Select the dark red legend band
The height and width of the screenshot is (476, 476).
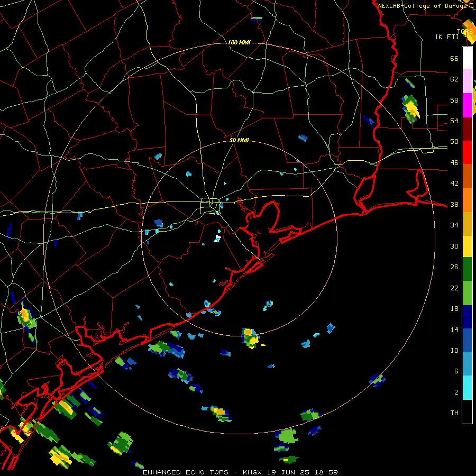coord(467,129)
